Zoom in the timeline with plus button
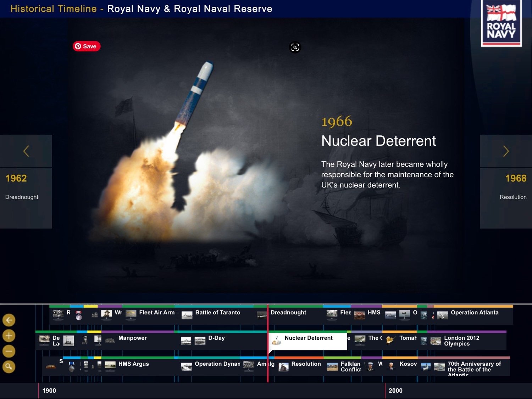Screen dimensions: 532x399 click(9, 336)
